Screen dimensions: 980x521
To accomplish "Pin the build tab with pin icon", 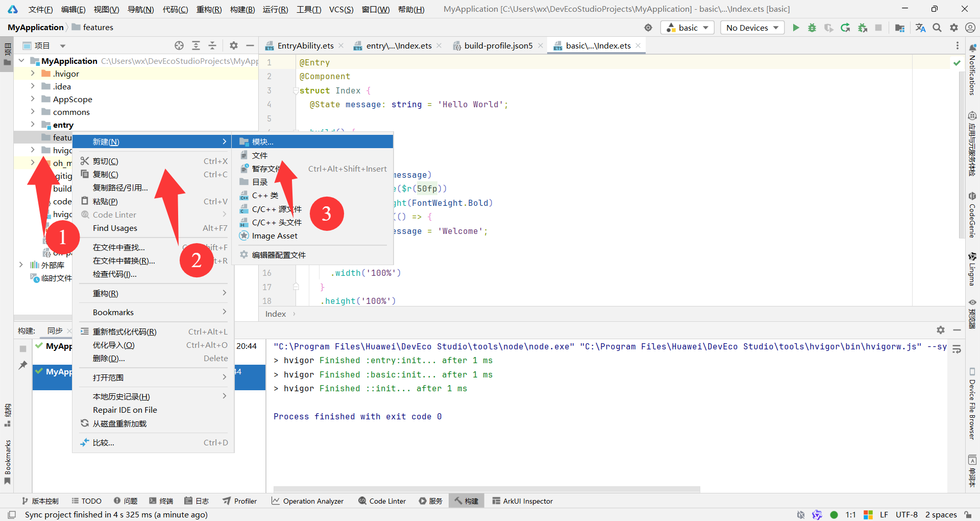I will 23,365.
